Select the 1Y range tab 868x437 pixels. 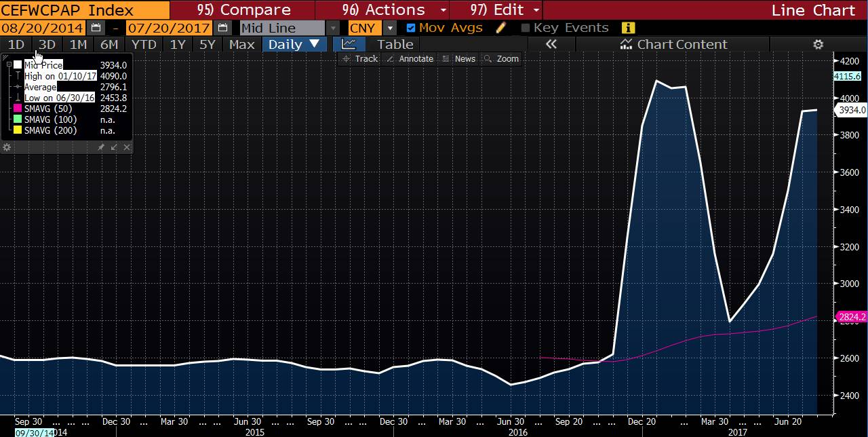point(178,44)
